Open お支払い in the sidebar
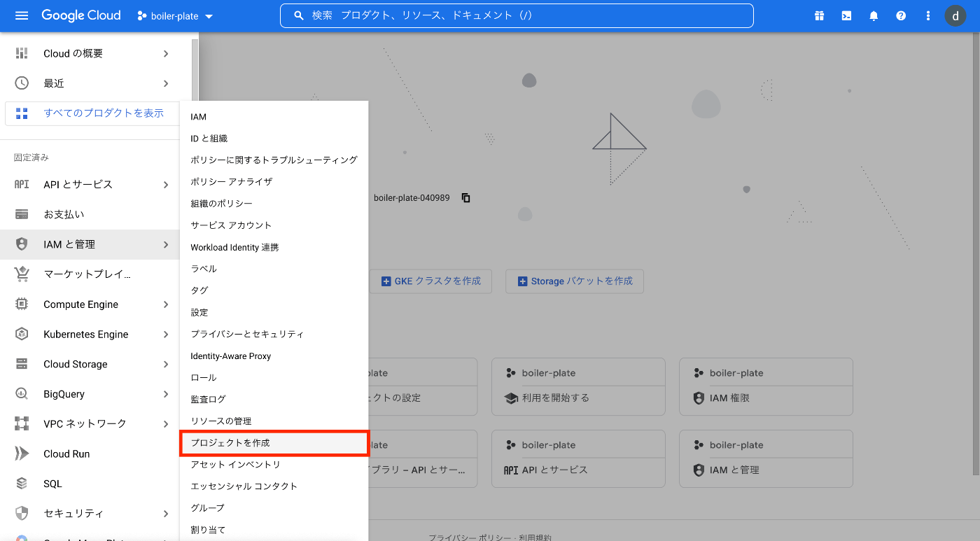The image size is (980, 541). [90, 214]
